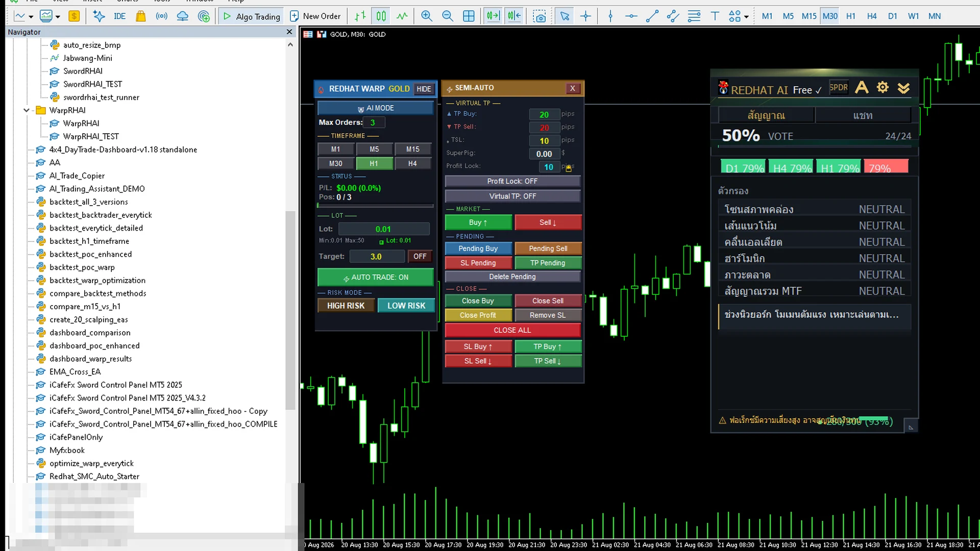Toggle the Target OFF switch
980x551 pixels.
pyautogui.click(x=420, y=256)
